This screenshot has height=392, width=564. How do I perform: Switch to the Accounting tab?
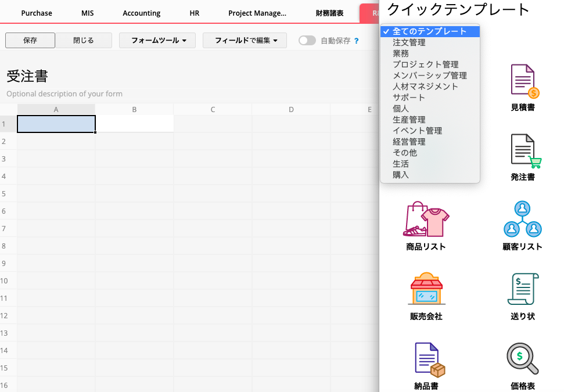(x=142, y=13)
